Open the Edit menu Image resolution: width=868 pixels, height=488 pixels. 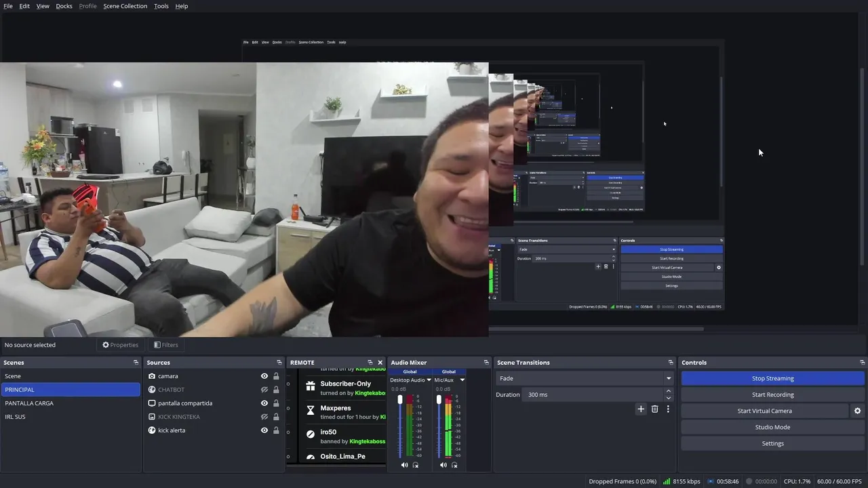click(x=24, y=6)
